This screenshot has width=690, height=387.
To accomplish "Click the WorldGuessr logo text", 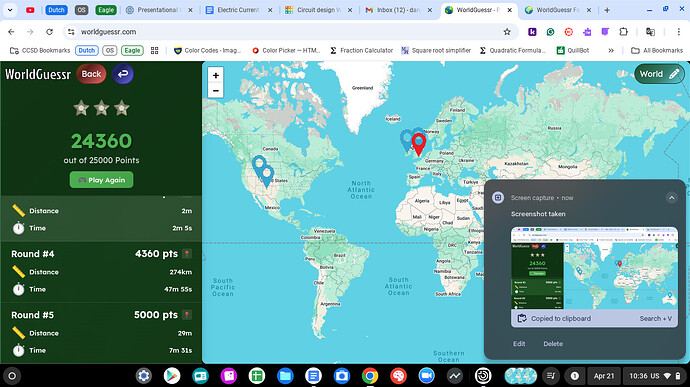I will [38, 74].
